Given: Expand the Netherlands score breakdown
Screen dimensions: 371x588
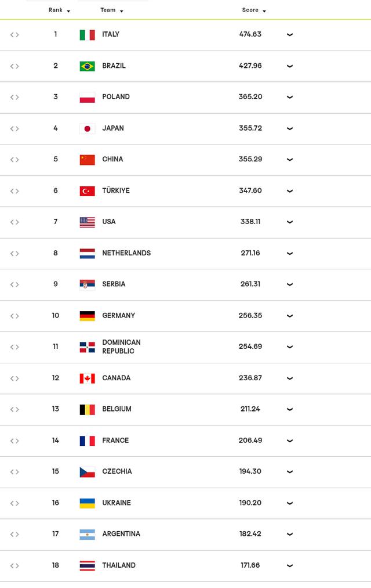Looking at the screenshot, I should click(x=290, y=254).
